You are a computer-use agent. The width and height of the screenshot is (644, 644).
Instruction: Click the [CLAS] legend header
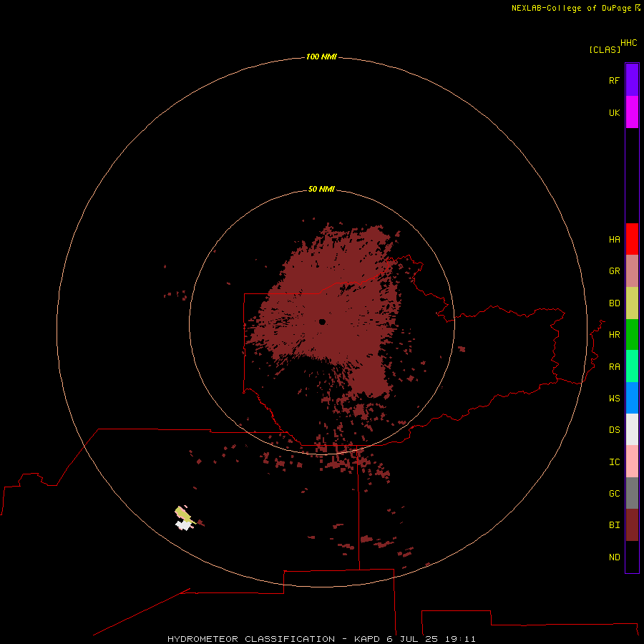click(605, 49)
